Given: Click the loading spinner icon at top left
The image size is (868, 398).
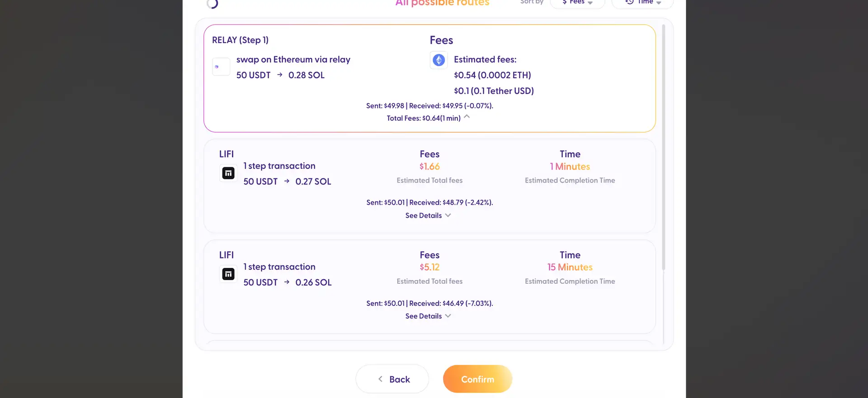Looking at the screenshot, I should pos(212,4).
